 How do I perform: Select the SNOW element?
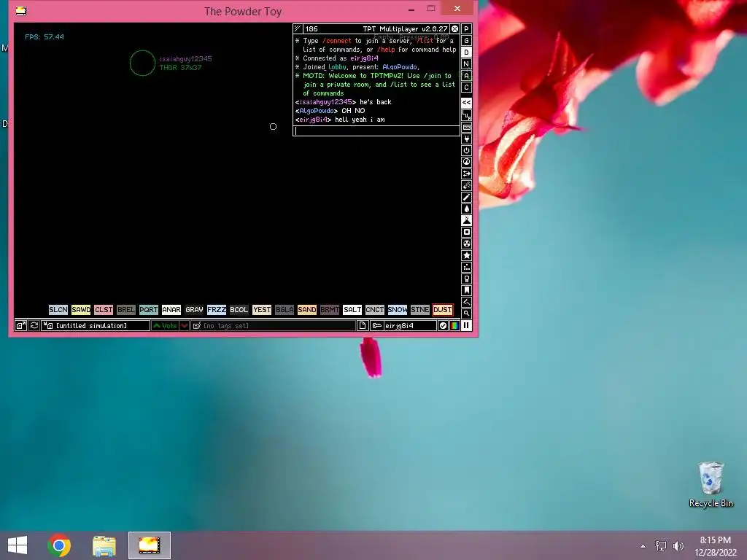click(398, 309)
